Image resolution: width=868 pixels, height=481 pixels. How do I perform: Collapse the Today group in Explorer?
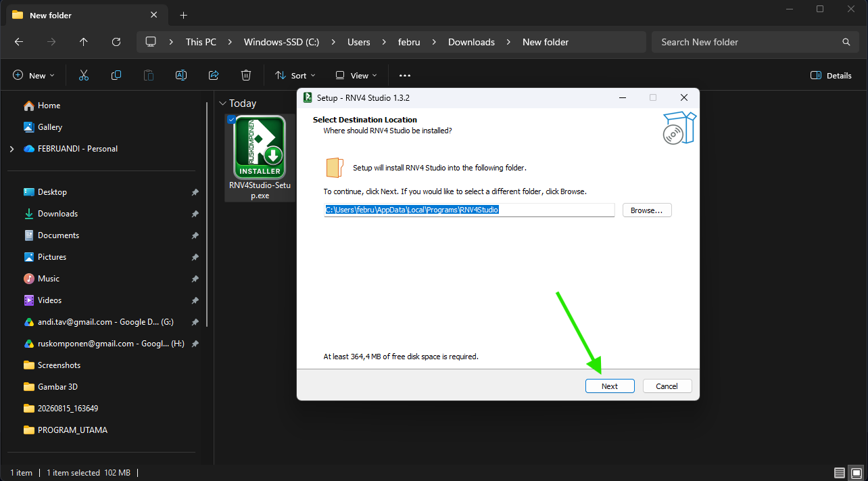pos(223,104)
